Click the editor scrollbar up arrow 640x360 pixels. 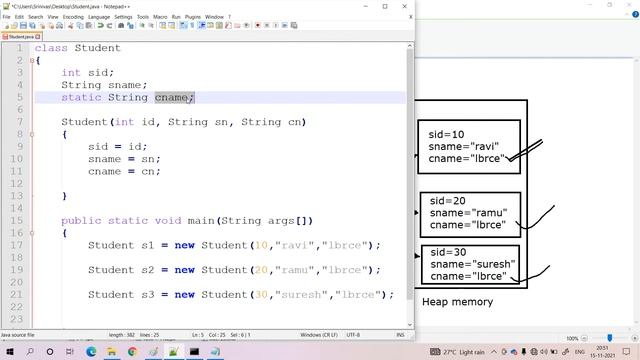[x=410, y=46]
